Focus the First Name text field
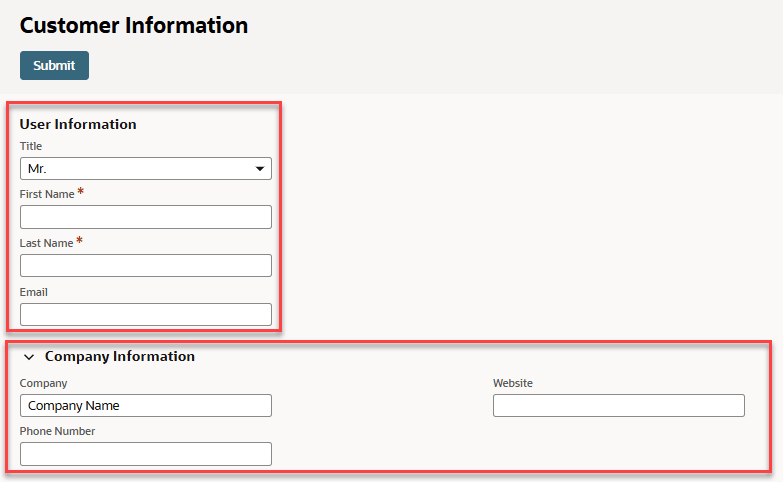Screen dimensions: 783x482 click(x=146, y=217)
